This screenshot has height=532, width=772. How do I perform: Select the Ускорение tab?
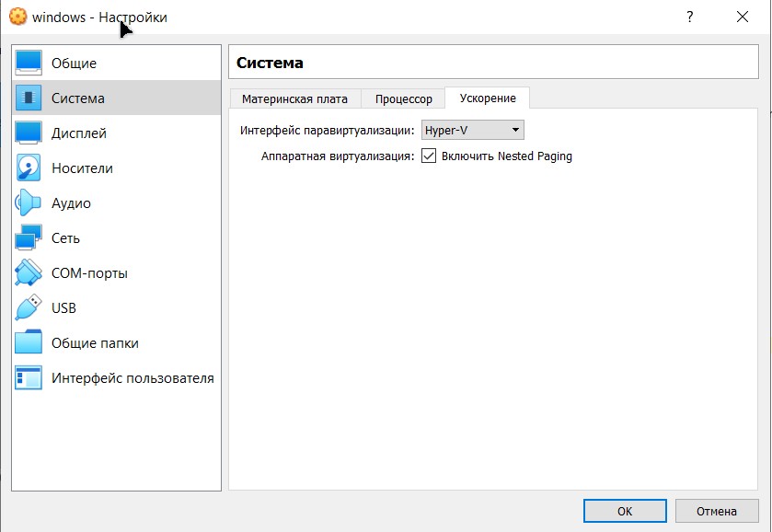click(488, 98)
